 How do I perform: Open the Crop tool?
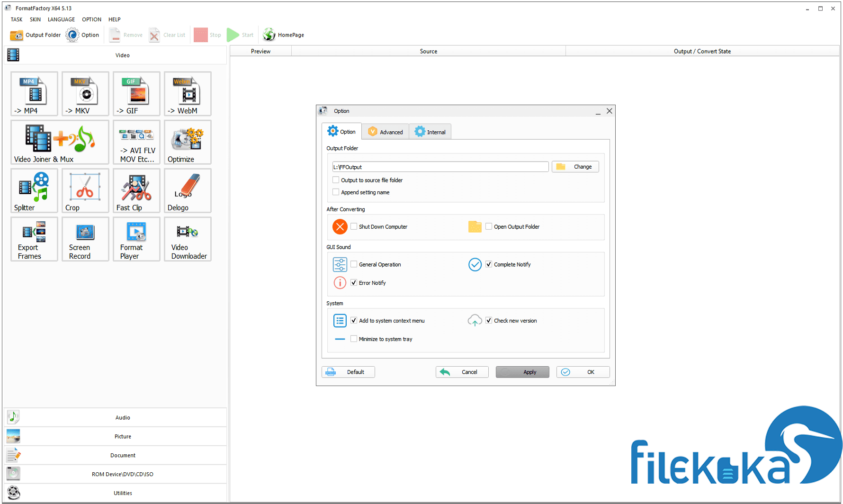click(x=85, y=190)
